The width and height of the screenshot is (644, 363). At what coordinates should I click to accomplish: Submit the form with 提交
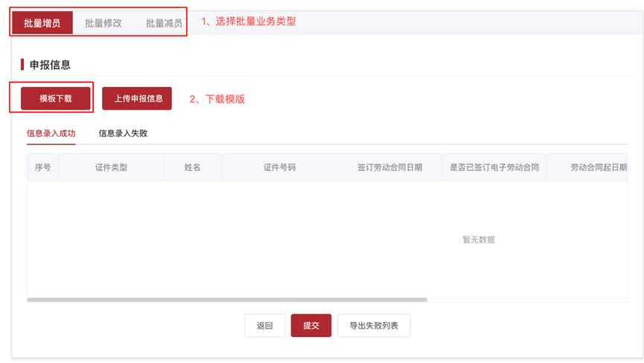point(311,326)
